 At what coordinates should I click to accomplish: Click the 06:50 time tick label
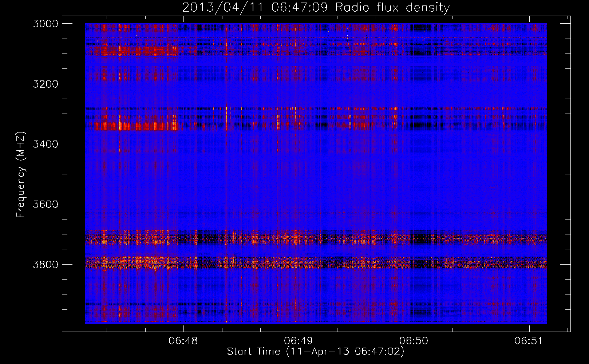point(414,341)
